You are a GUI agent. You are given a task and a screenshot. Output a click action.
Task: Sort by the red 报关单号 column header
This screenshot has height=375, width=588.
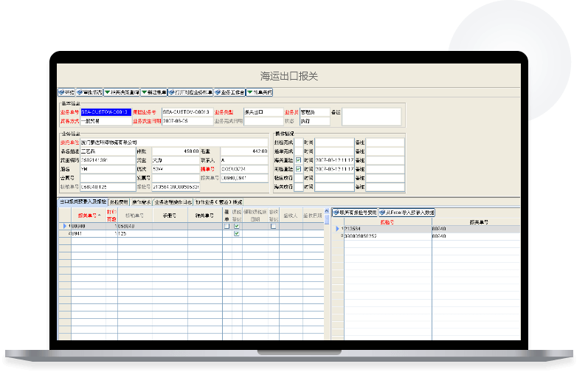pos(89,216)
